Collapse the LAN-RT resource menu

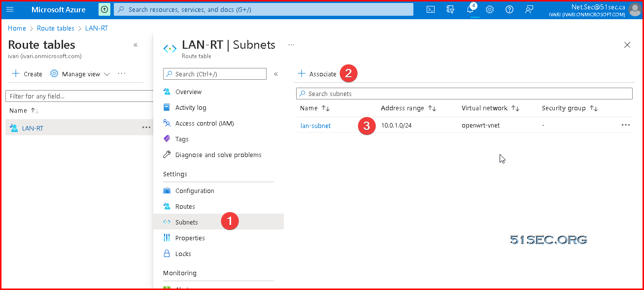276,74
